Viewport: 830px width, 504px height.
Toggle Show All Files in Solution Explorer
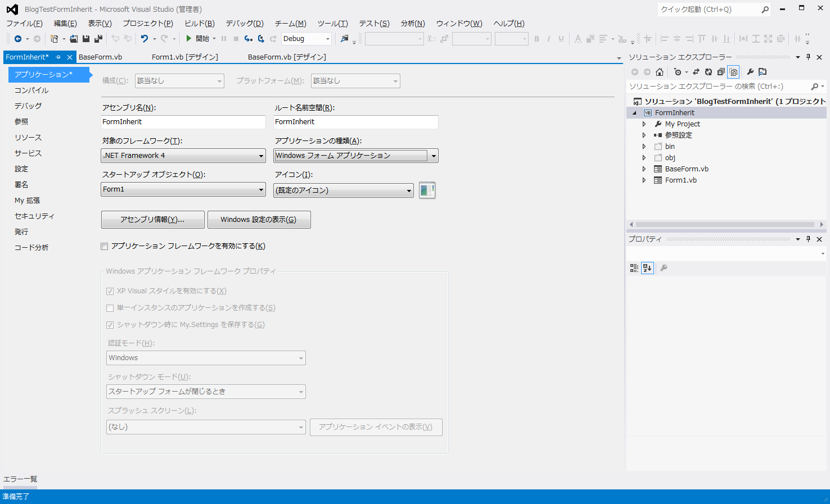click(733, 72)
